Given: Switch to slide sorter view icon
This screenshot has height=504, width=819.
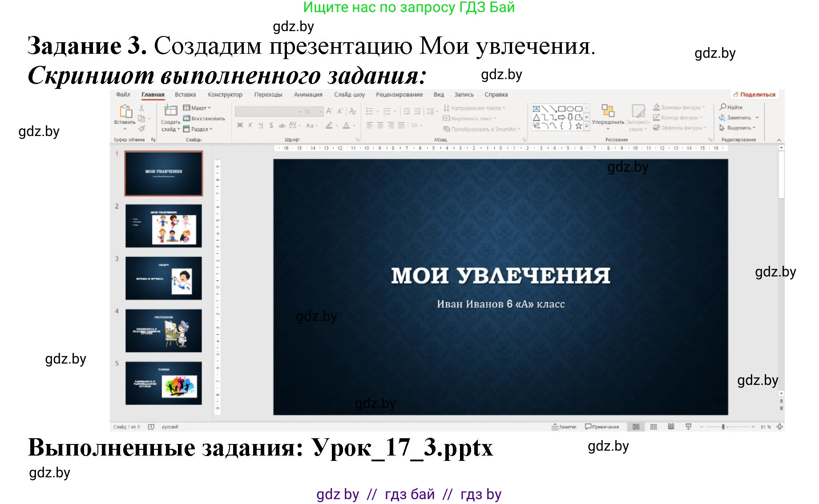Looking at the screenshot, I should point(654,427).
